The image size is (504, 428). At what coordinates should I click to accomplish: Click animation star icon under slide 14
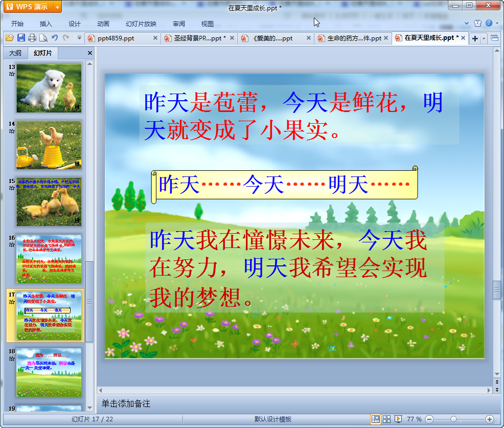point(12,131)
